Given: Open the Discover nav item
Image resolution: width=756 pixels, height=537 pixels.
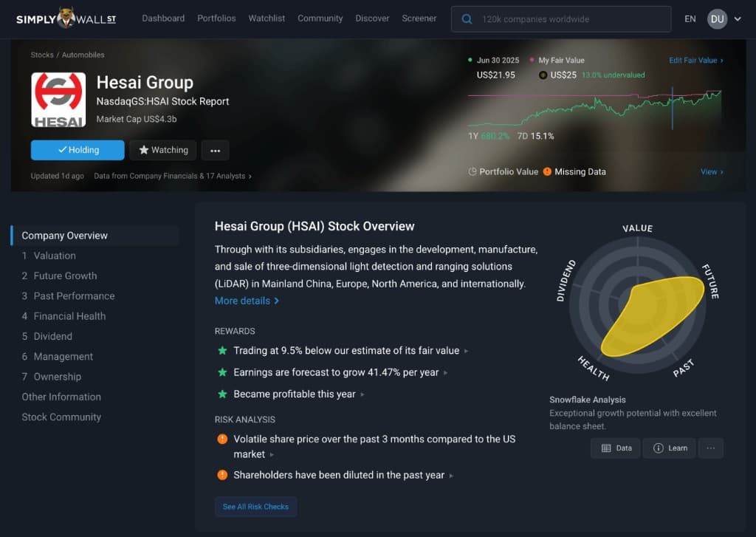Looking at the screenshot, I should coord(372,18).
